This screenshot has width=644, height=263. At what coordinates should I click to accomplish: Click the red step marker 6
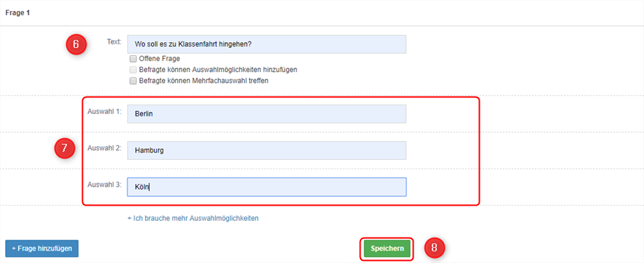coord(76,44)
